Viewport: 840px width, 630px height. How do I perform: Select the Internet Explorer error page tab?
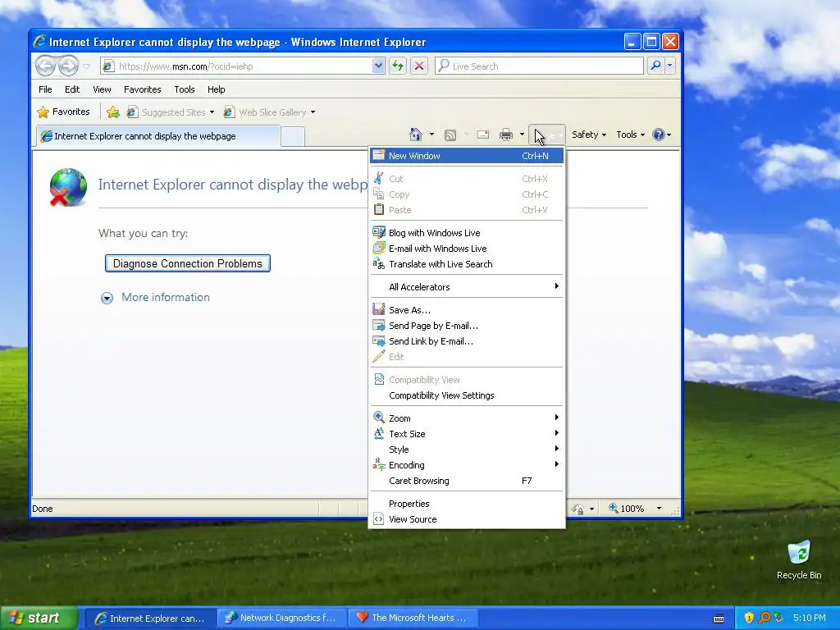pyautogui.click(x=158, y=136)
